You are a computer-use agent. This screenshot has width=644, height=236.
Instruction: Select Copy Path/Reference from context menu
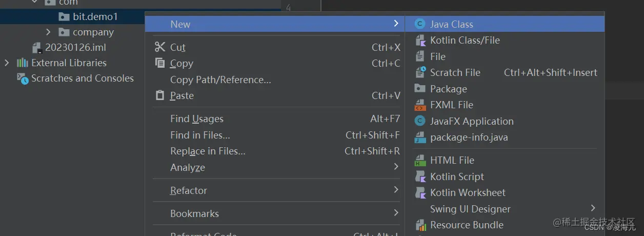(x=276, y=80)
